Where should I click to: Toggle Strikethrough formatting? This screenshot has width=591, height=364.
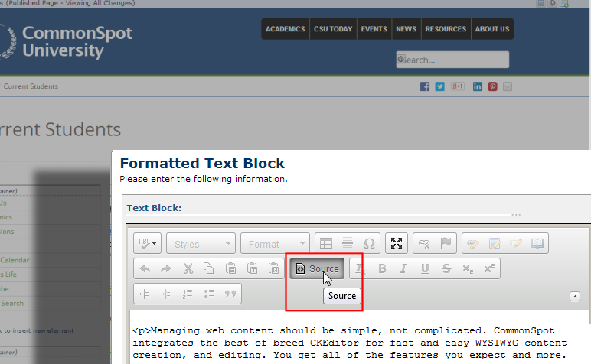click(446, 268)
